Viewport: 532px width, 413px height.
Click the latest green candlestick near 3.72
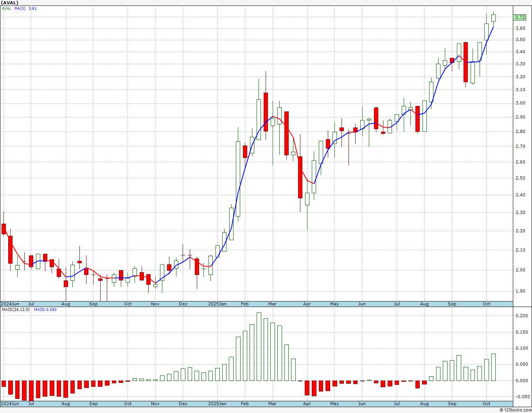[494, 18]
